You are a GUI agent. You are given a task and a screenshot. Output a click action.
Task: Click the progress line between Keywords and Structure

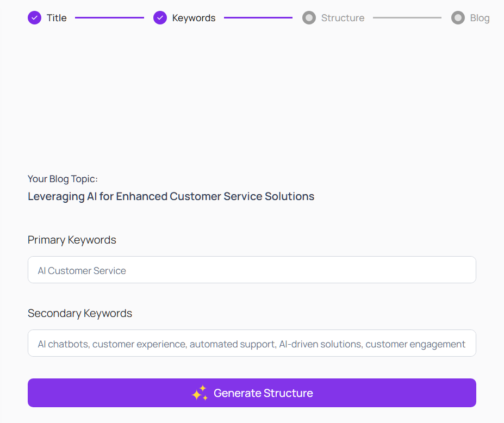(258, 18)
